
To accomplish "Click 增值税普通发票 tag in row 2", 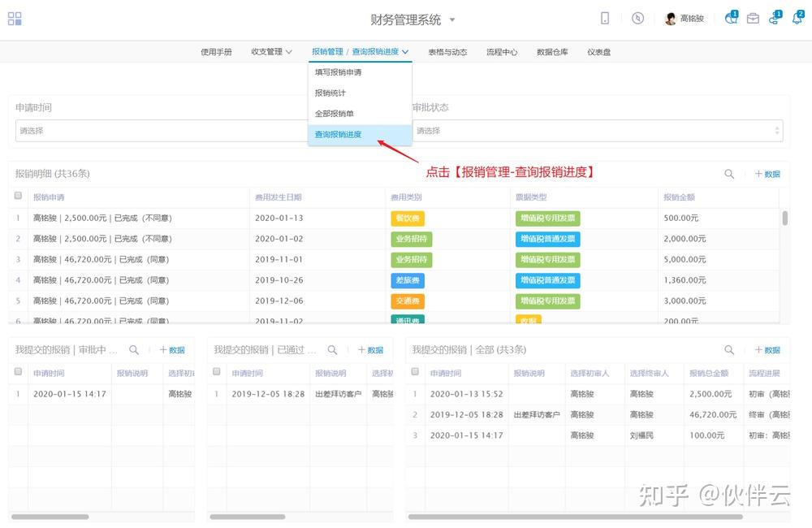I will tap(548, 239).
